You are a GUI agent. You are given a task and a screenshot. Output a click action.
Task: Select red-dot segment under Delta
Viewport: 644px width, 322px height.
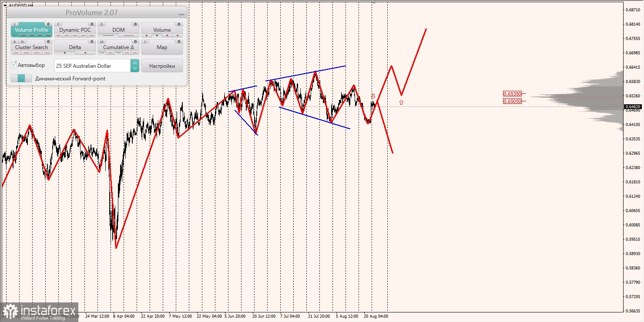tap(85, 53)
